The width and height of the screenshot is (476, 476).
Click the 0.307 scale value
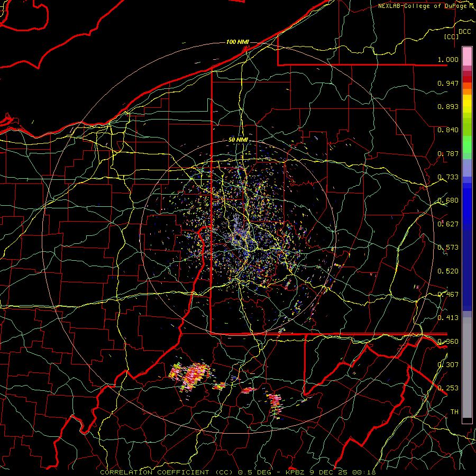pyautogui.click(x=448, y=365)
